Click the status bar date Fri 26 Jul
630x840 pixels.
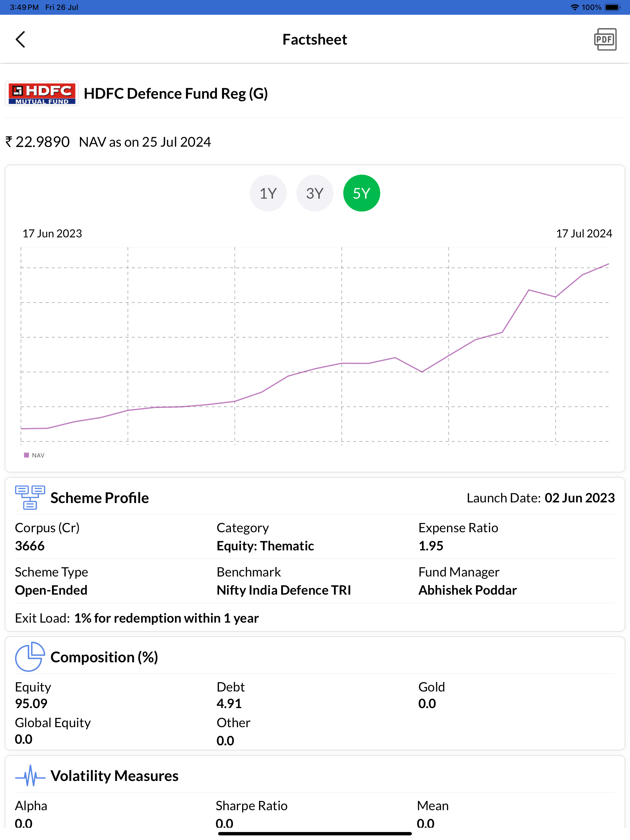click(x=62, y=7)
